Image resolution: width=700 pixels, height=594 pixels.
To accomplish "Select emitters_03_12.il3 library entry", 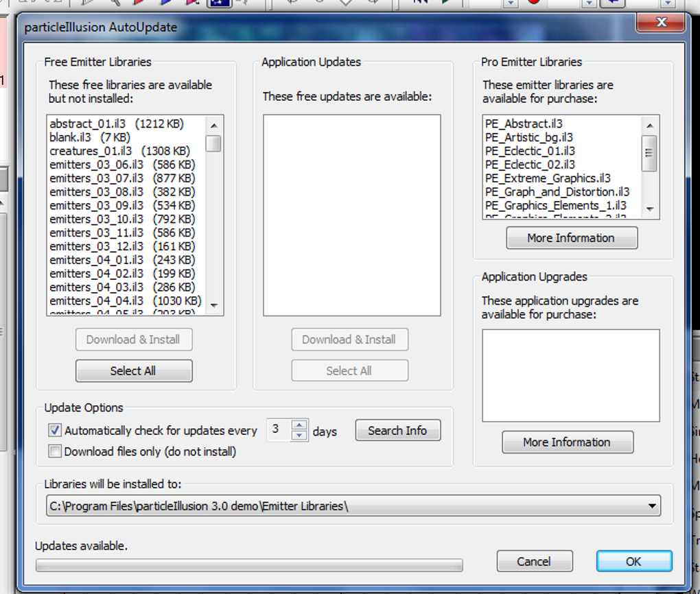I will click(x=122, y=246).
